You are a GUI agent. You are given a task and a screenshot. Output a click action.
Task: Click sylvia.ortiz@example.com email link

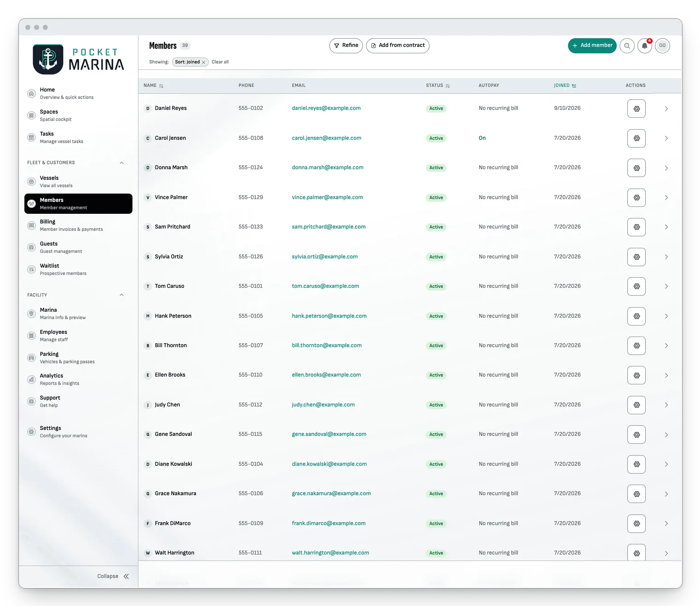[x=325, y=257]
